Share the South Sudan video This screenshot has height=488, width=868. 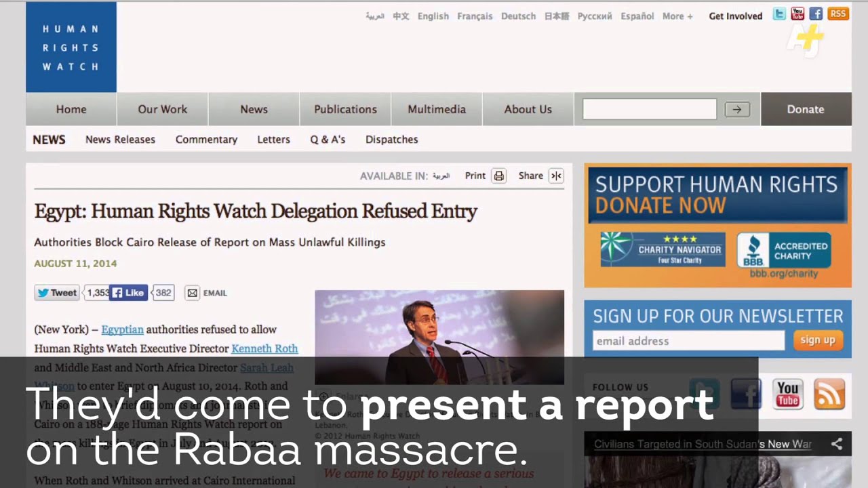[x=837, y=444]
